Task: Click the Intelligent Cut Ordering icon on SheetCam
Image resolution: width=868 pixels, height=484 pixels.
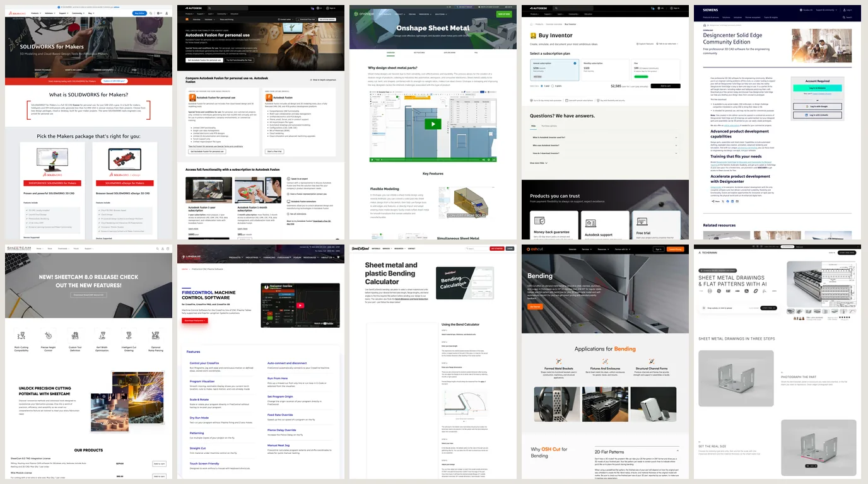Action: coord(129,335)
